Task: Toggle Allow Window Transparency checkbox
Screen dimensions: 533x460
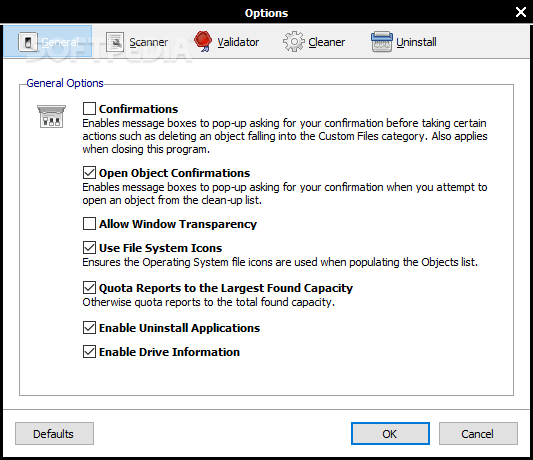Action: [89, 224]
